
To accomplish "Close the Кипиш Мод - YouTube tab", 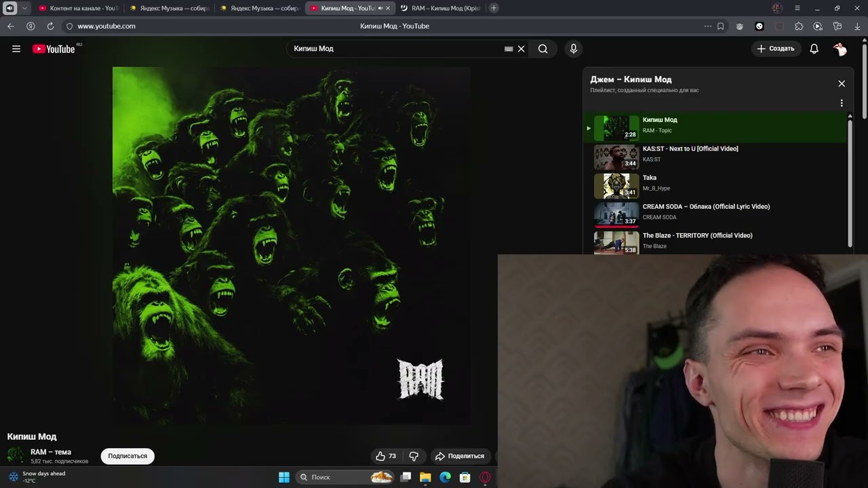I will pos(388,8).
